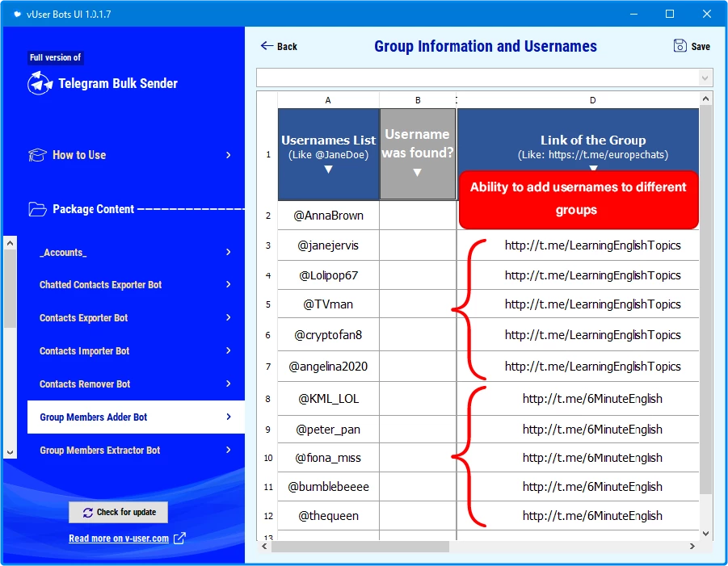Viewport: 728px width, 566px height.
Task: Select @KML_LOL row 6MinuteEnglish link cell
Action: click(x=578, y=399)
